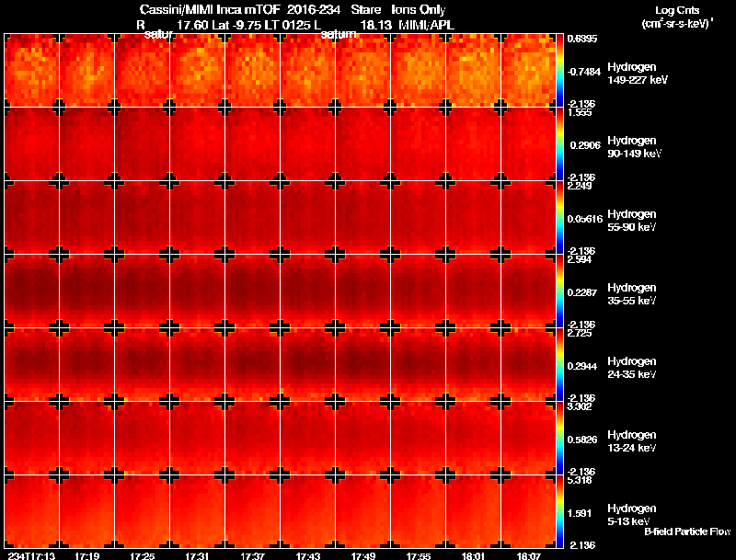Viewport: 736px width, 560px height.
Task: Click the 17:31 time axis label
Action: pos(198,555)
